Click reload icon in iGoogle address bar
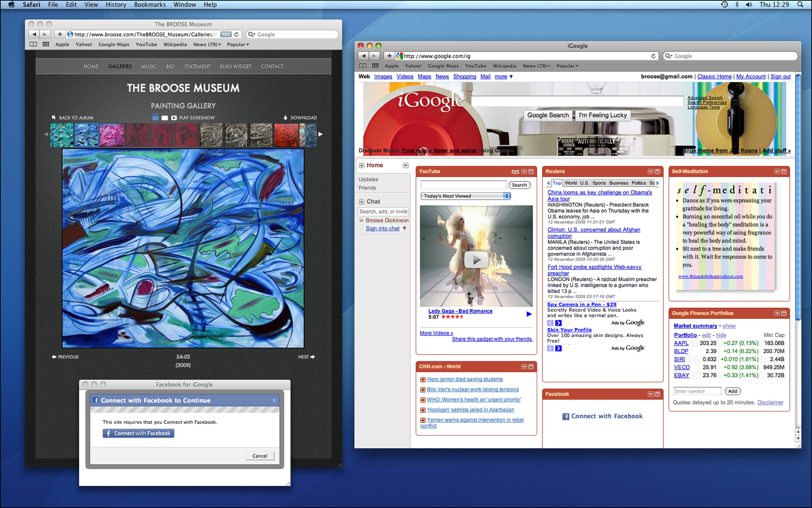Image resolution: width=812 pixels, height=508 pixels. click(653, 56)
